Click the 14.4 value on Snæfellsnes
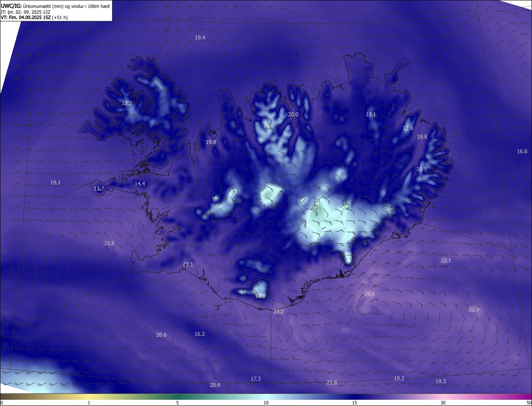 140,183
